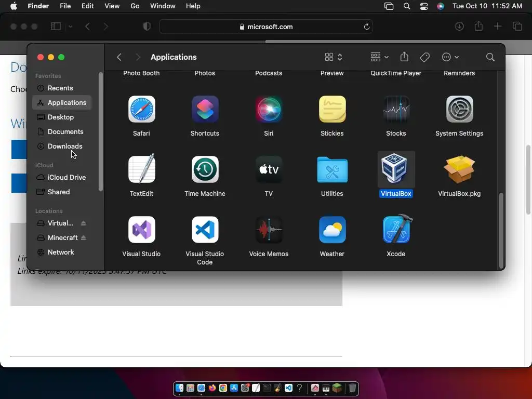
Task: Select the Xcode app icon
Action: tap(397, 229)
